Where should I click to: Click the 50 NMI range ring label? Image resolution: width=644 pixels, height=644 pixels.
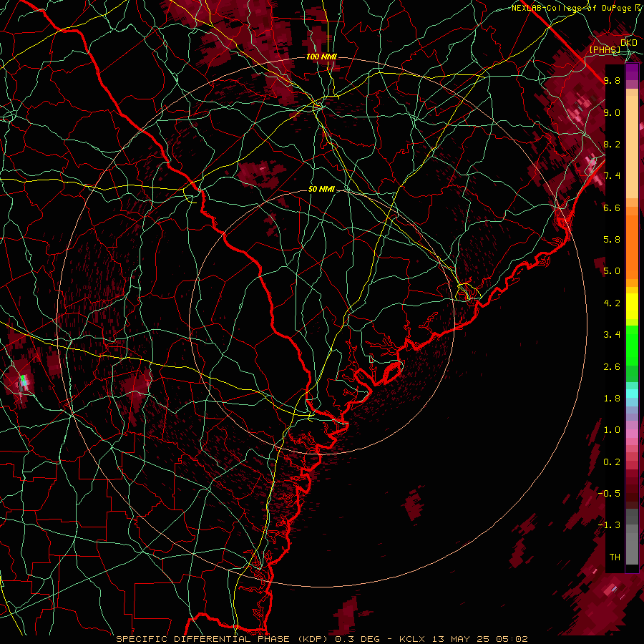click(x=321, y=189)
